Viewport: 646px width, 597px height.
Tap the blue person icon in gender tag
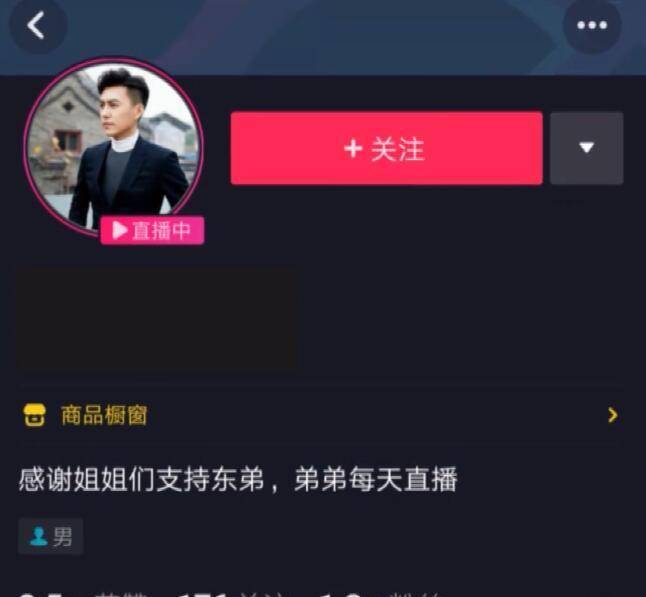pyautogui.click(x=39, y=536)
